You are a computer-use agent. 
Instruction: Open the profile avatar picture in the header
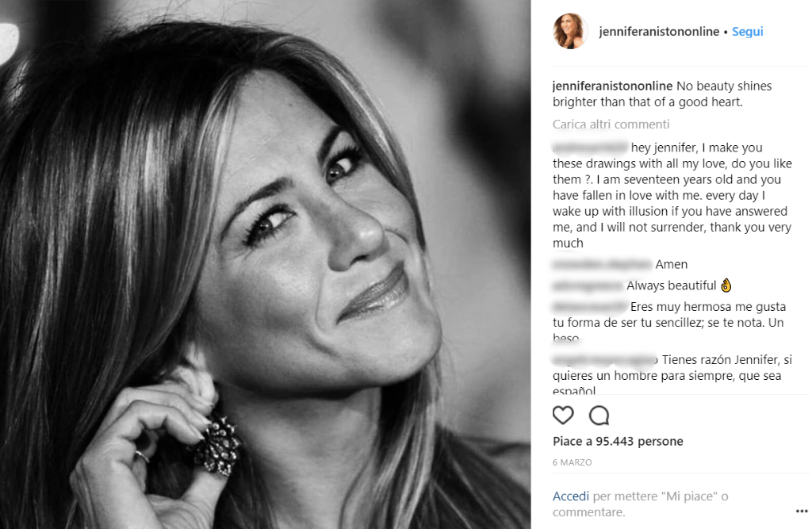coord(569,32)
